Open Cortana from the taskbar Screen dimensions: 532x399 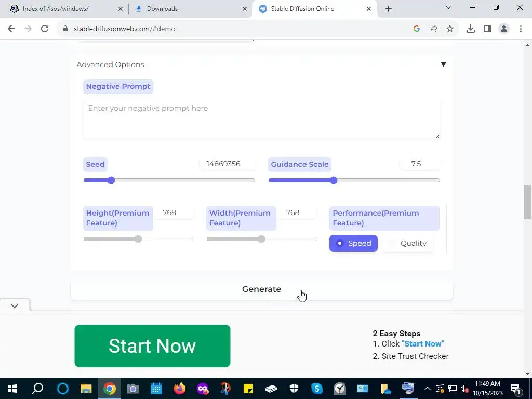coord(63,389)
